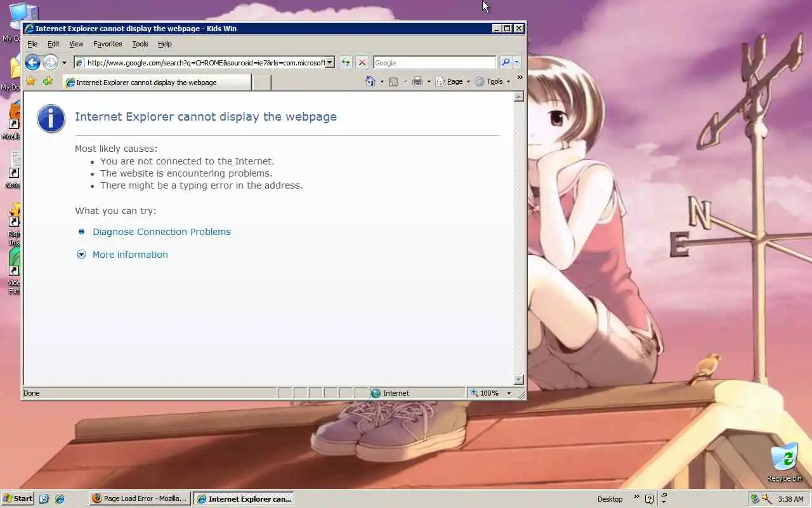The height and width of the screenshot is (508, 812).
Task: Click the Add to Favorites icon
Action: [48, 81]
